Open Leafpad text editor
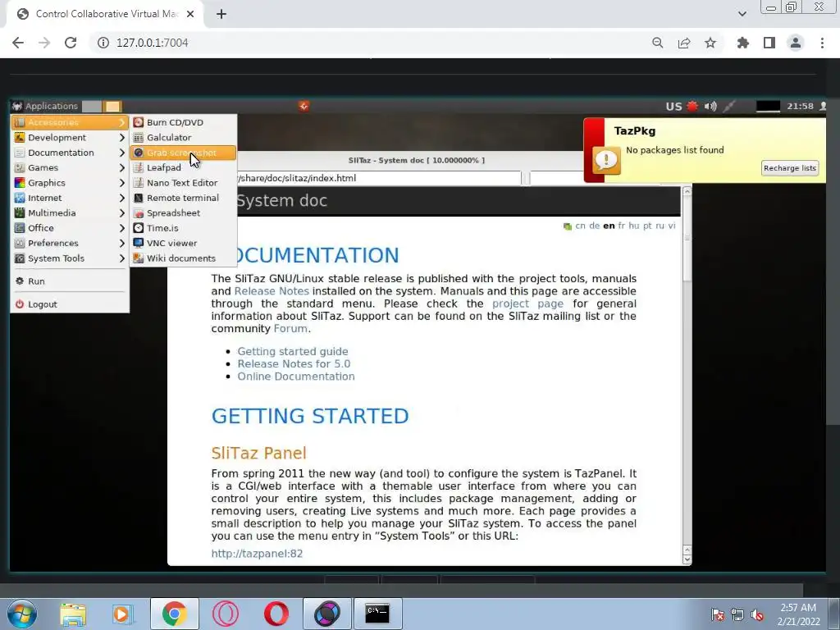840x630 pixels. pos(183,167)
